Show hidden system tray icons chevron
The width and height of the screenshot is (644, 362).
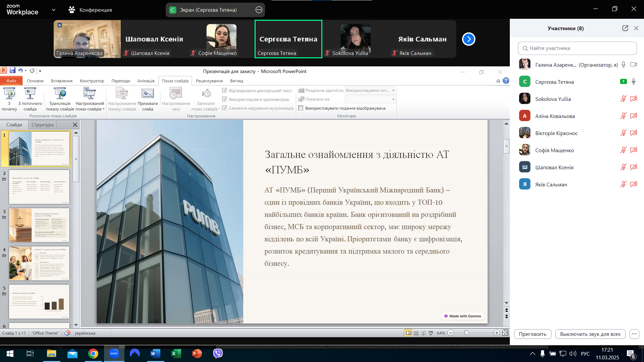point(532,354)
